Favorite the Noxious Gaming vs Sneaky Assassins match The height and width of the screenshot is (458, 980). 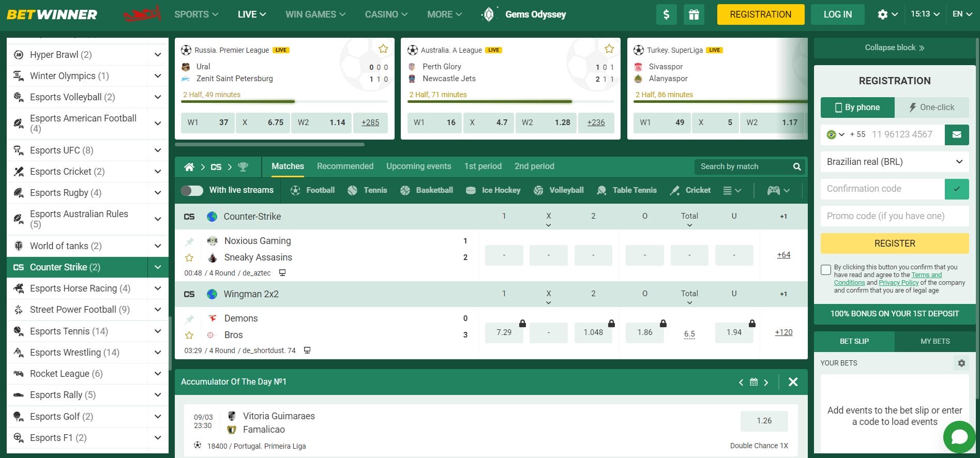coord(189,257)
